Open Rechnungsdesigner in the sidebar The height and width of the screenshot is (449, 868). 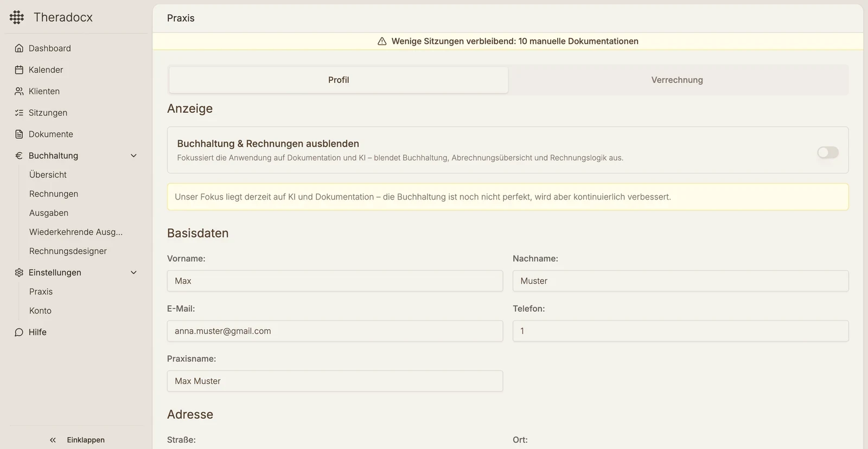pos(68,251)
